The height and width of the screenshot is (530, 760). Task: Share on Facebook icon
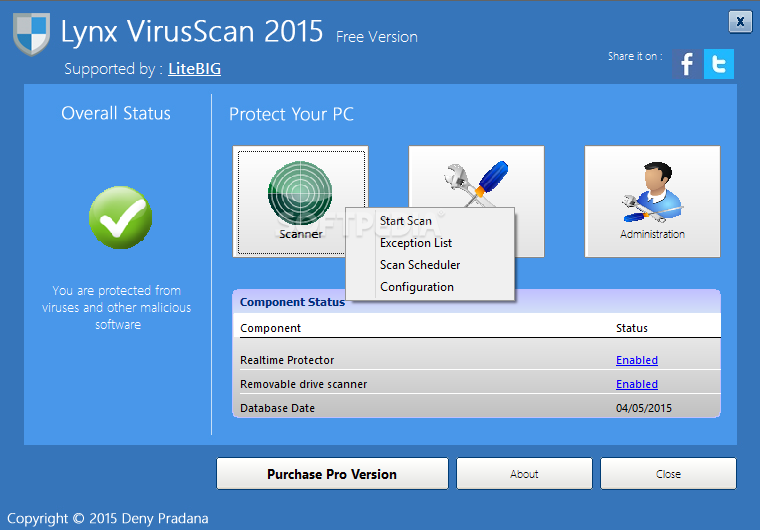click(686, 64)
